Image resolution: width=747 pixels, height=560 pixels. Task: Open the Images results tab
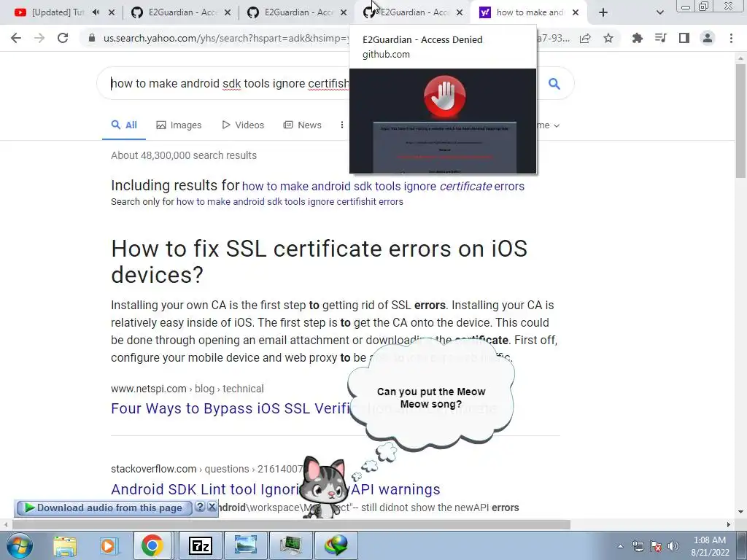179,125
